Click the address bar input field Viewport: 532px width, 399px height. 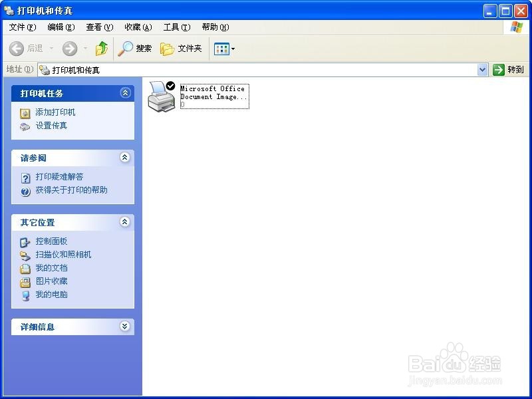point(263,70)
